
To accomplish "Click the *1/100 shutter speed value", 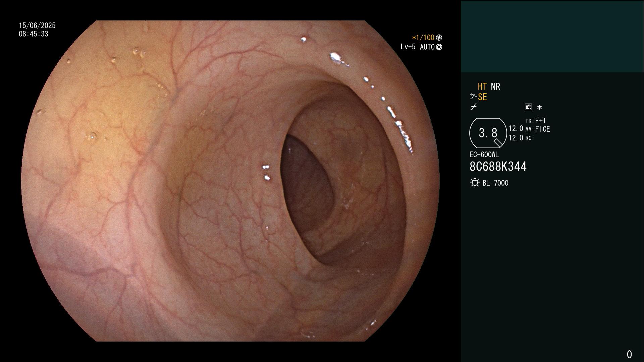I will tap(423, 38).
